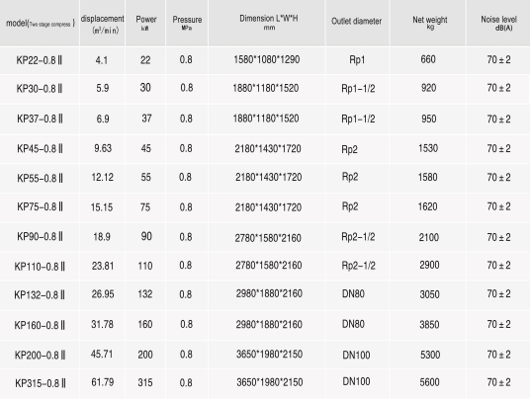This screenshot has height=401, width=532.
Task: Select net weight 2100 cell
Action: [429, 237]
